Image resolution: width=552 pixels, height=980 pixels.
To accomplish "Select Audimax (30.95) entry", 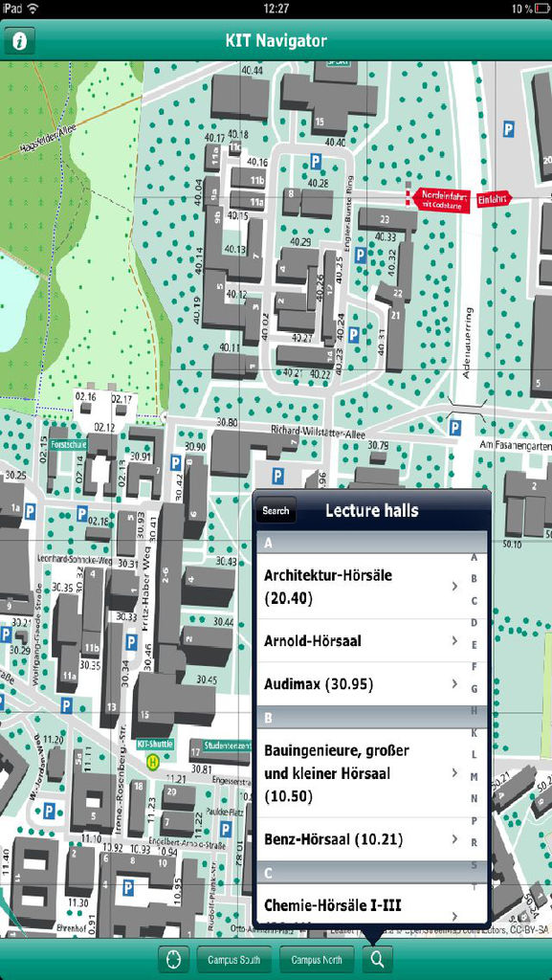I will [x=364, y=684].
